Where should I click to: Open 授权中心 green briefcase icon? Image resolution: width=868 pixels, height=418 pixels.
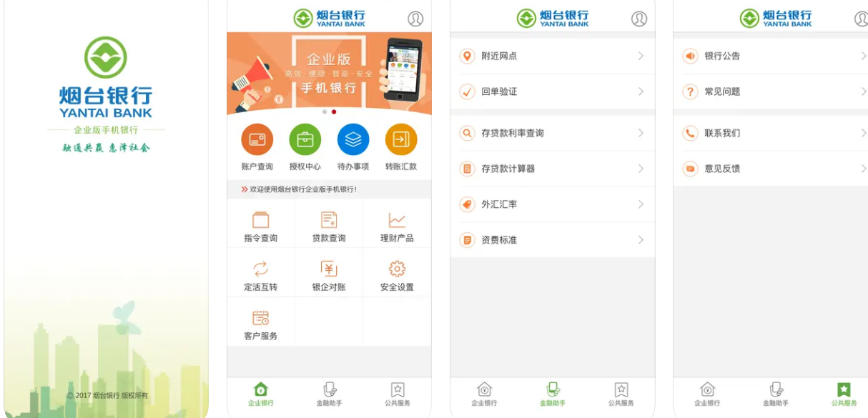305,139
